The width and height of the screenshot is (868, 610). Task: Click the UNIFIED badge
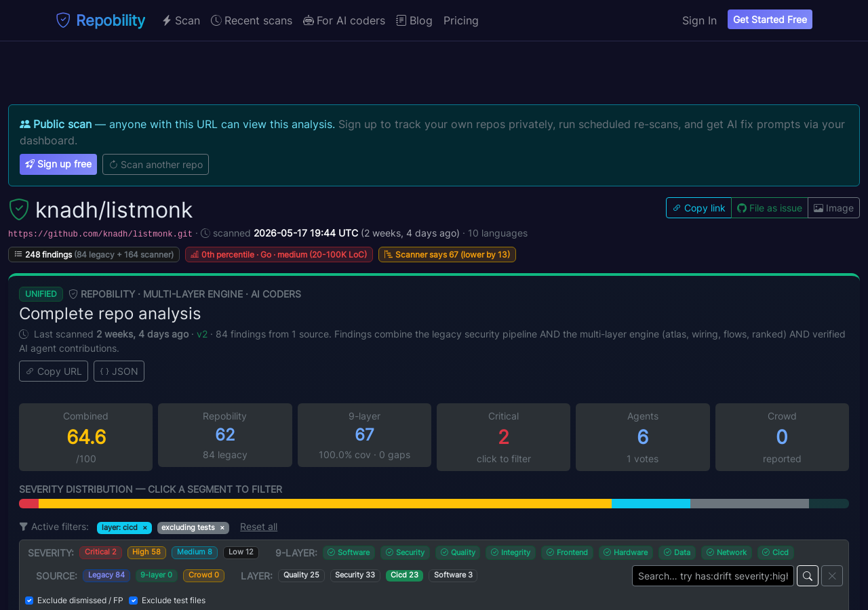coord(41,294)
